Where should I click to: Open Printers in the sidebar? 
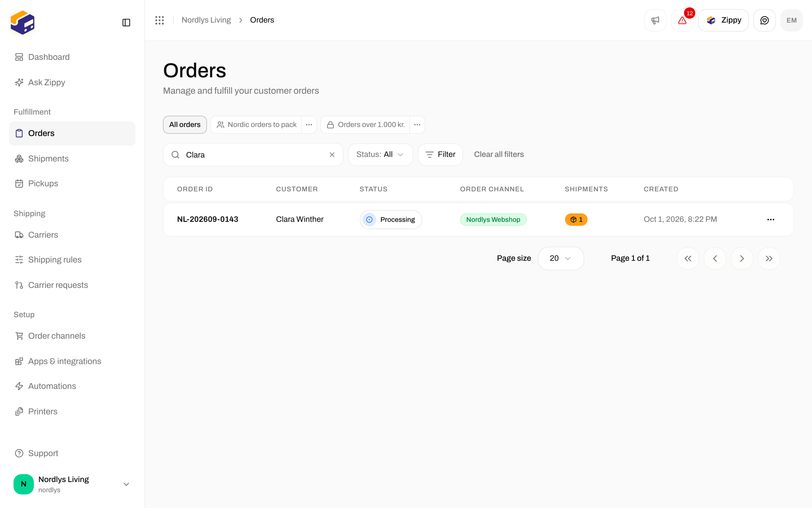pyautogui.click(x=72, y=411)
